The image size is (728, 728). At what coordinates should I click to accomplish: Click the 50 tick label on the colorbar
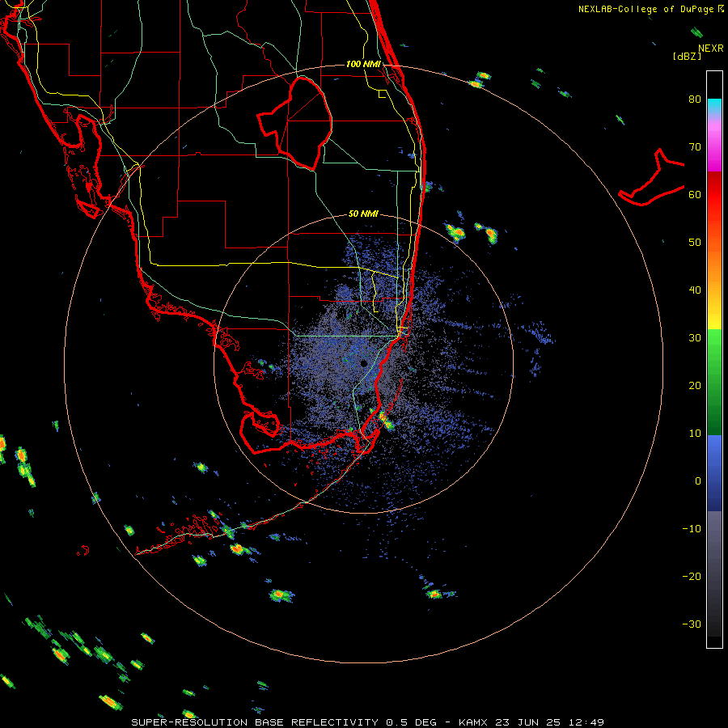click(x=695, y=243)
